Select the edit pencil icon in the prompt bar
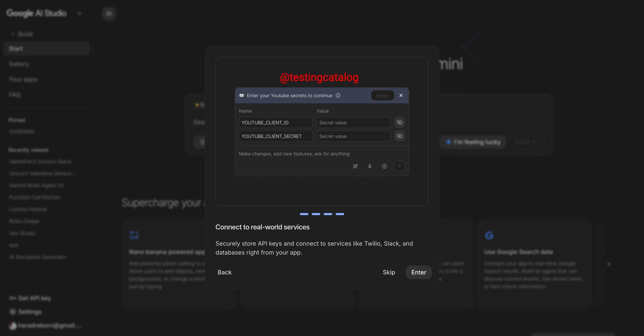This screenshot has height=336, width=644. coord(355,166)
